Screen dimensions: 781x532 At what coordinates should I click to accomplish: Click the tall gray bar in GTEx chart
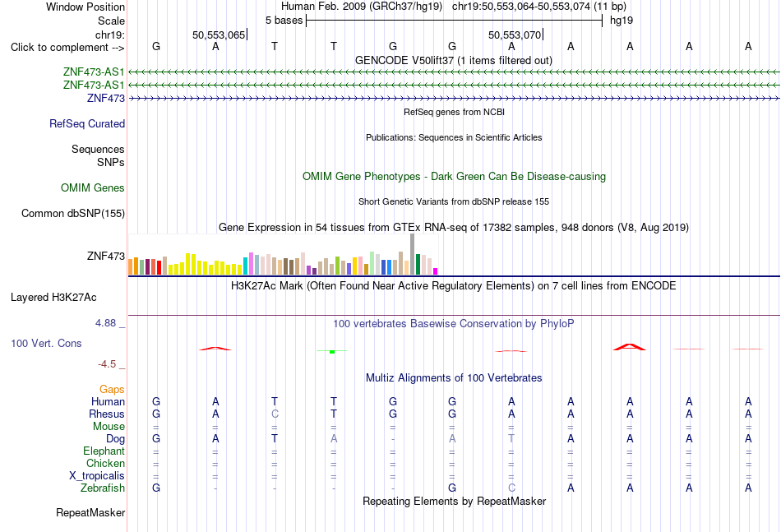[x=412, y=254]
